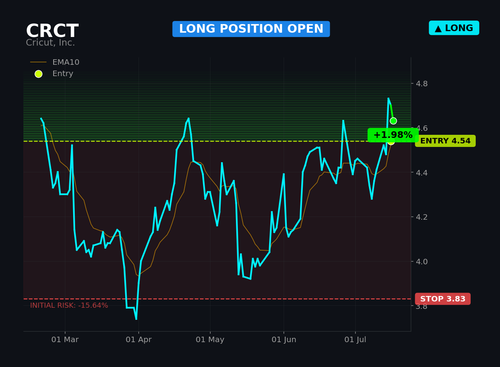Click the LONG direction badge
Image resolution: width=500 pixels, height=367 pixels.
(454, 28)
